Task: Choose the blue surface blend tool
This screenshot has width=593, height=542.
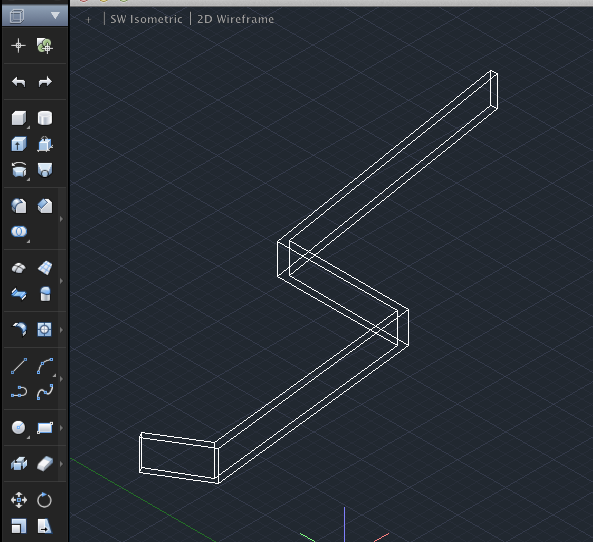Action: (19, 294)
